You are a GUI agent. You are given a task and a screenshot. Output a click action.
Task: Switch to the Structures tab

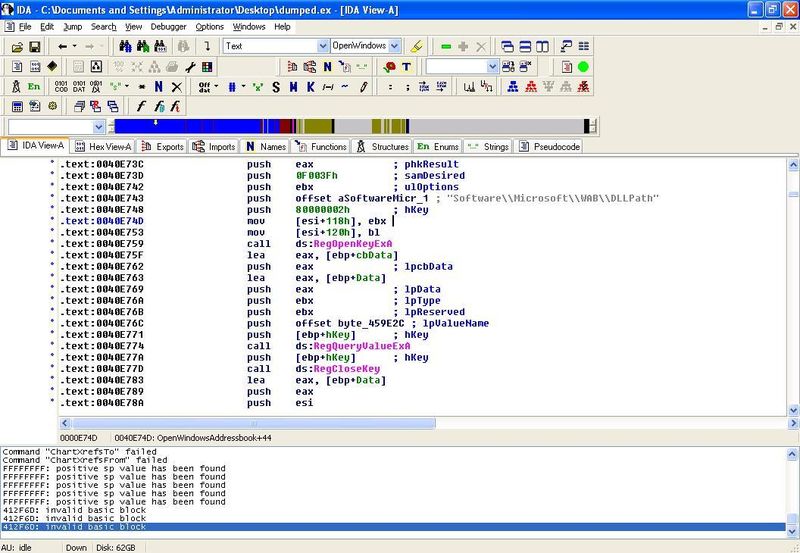point(383,147)
